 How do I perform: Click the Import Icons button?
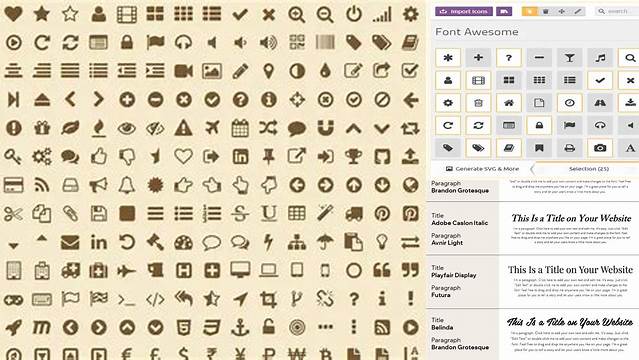tap(464, 11)
